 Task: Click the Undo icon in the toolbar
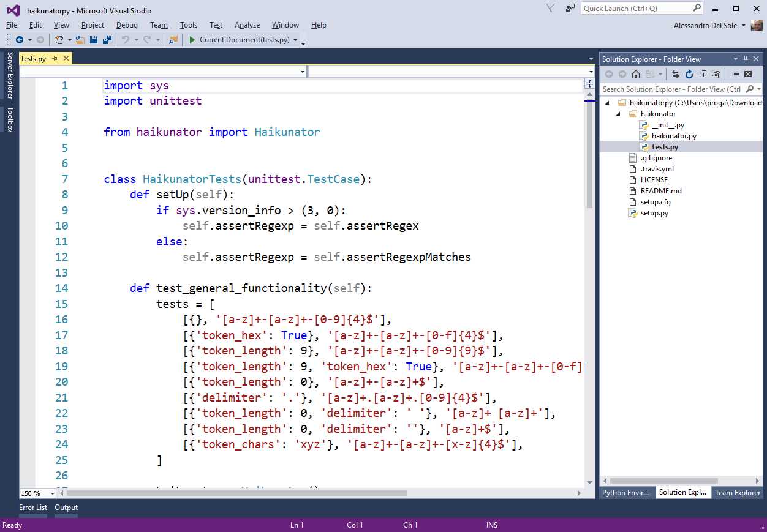point(126,39)
